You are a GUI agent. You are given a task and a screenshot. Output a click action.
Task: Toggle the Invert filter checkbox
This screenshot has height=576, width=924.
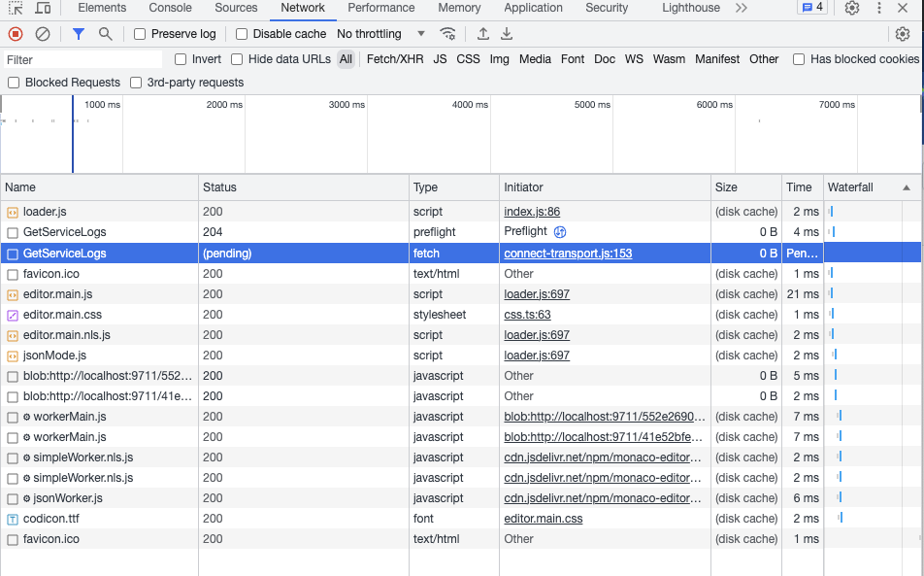point(179,58)
